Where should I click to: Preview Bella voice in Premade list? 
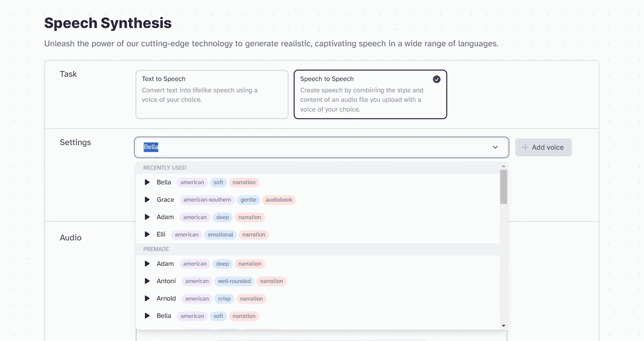pyautogui.click(x=147, y=316)
